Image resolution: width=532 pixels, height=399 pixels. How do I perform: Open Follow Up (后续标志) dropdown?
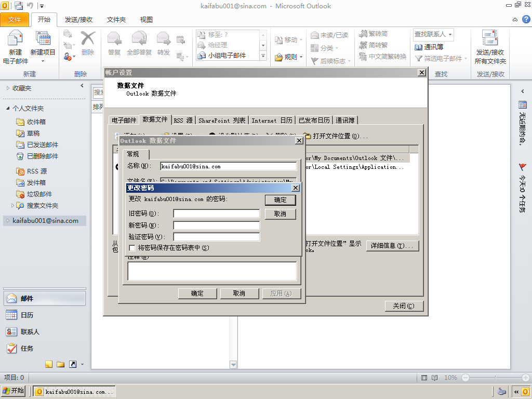coord(349,61)
